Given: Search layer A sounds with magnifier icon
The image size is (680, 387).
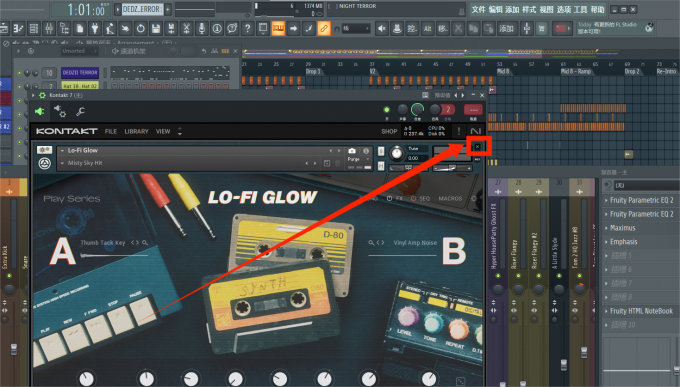Looking at the screenshot, I should 145,243.
